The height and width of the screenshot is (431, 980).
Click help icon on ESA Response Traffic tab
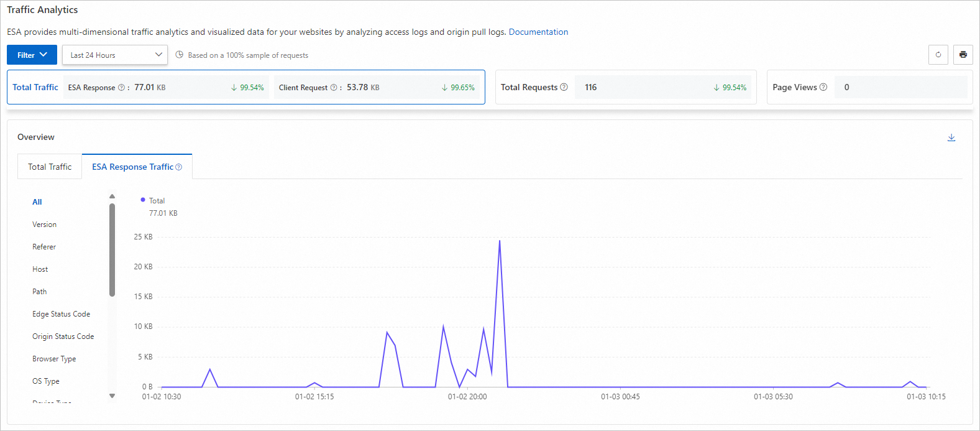coord(179,167)
